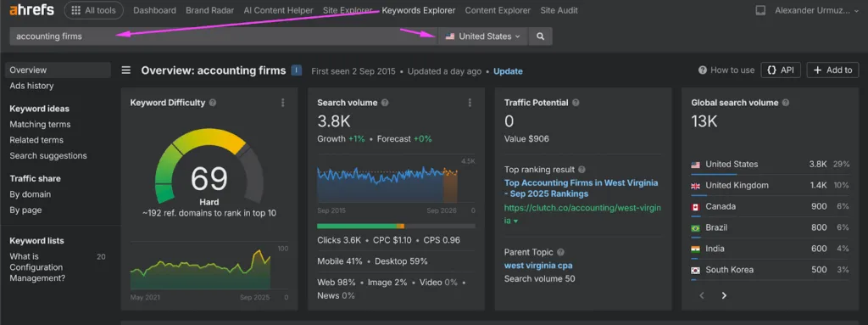Select the United Kingdom country row

point(770,186)
